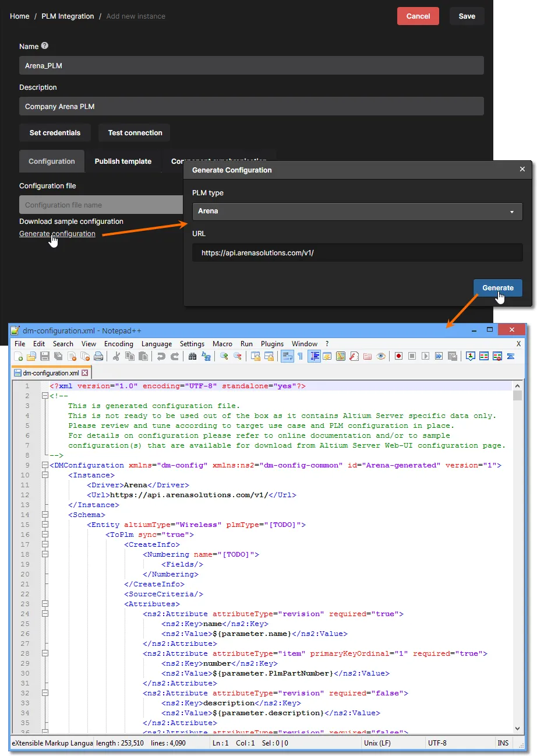Click the Save Recorded Macro icon
The height and width of the screenshot is (756, 537).
pos(453,356)
